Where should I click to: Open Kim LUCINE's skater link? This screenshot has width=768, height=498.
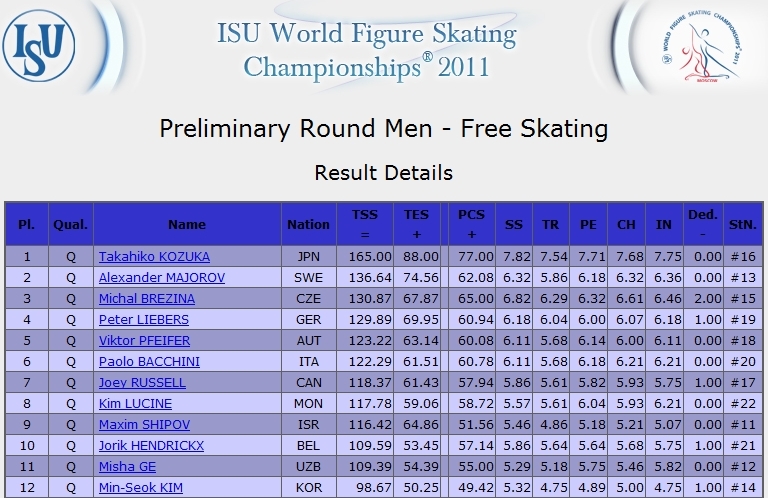[135, 404]
